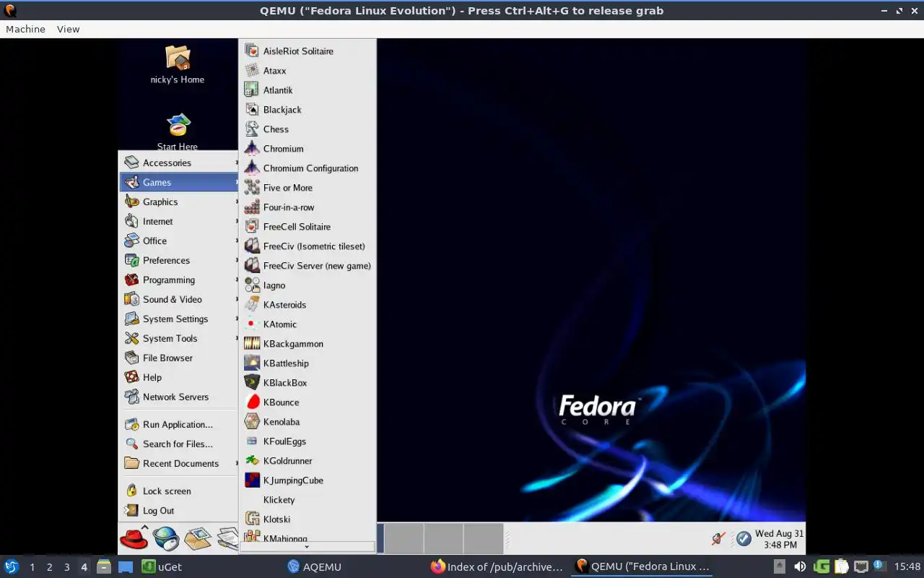Expand the System Tools submenu
This screenshot has width=924, height=578.
[179, 339]
